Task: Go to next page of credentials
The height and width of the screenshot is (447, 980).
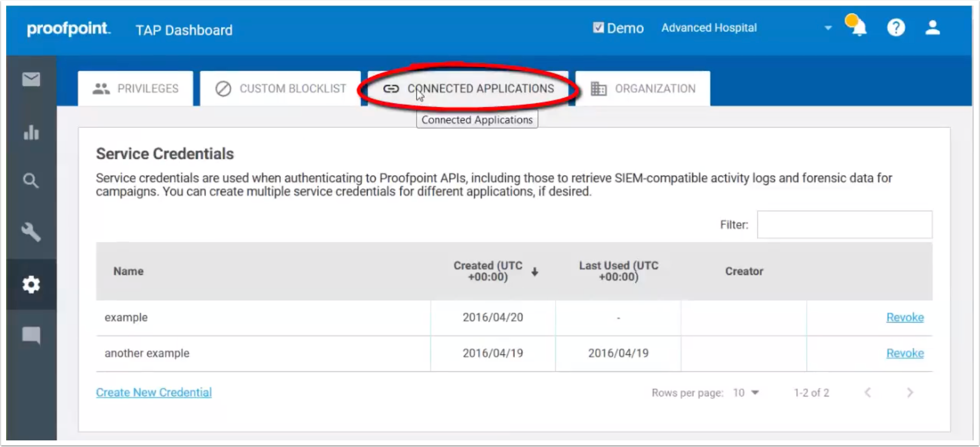Action: [x=910, y=393]
